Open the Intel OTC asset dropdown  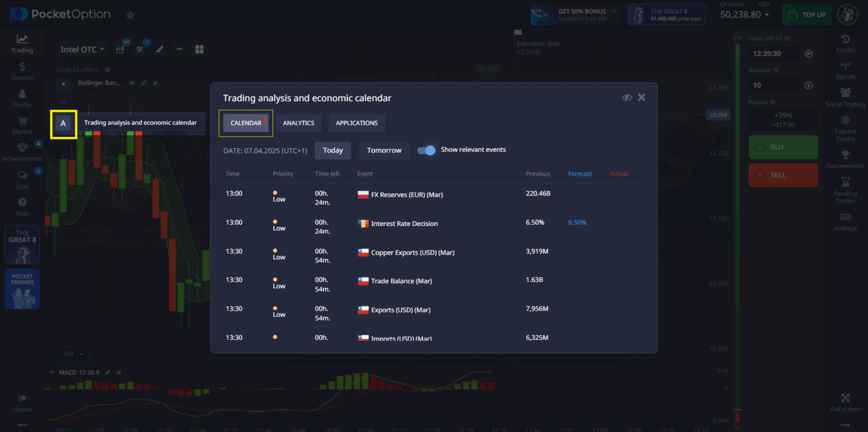(81, 49)
